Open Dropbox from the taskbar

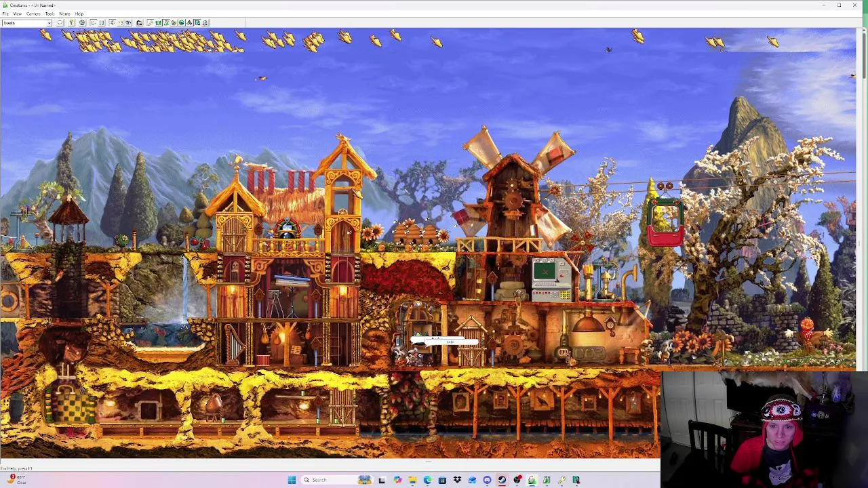457,480
